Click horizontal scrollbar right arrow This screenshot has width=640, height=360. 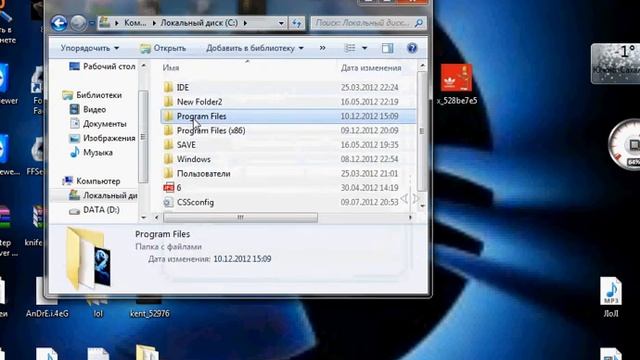[410, 218]
